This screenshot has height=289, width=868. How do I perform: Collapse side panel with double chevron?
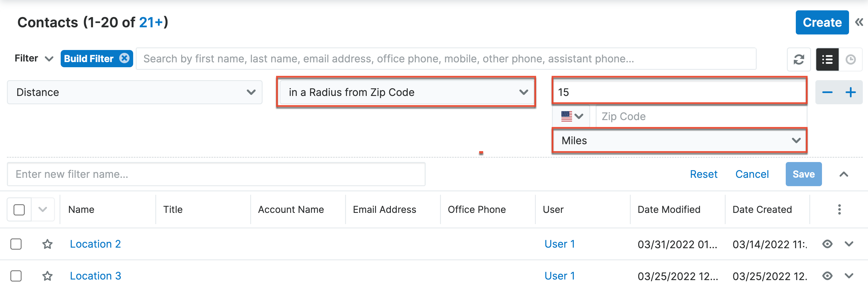click(859, 22)
